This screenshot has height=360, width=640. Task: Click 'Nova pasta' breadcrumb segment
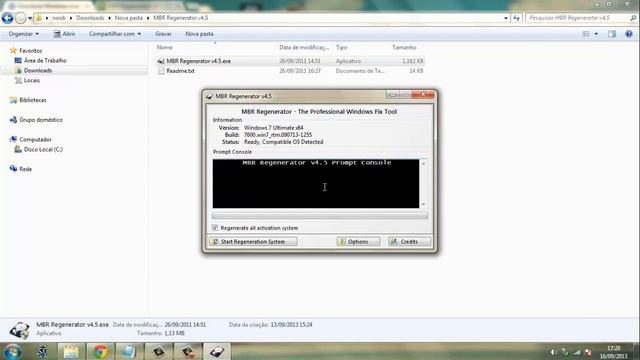(x=129, y=18)
